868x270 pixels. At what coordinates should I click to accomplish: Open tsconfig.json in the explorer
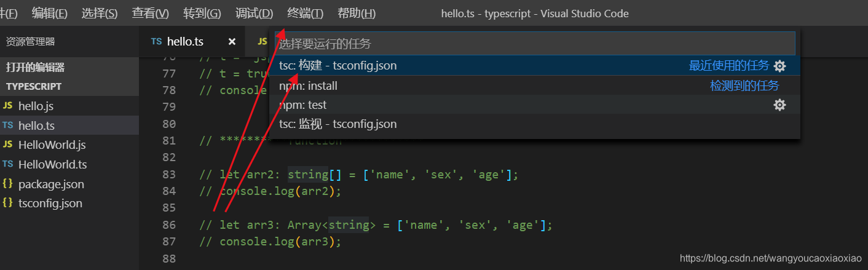click(x=69, y=204)
